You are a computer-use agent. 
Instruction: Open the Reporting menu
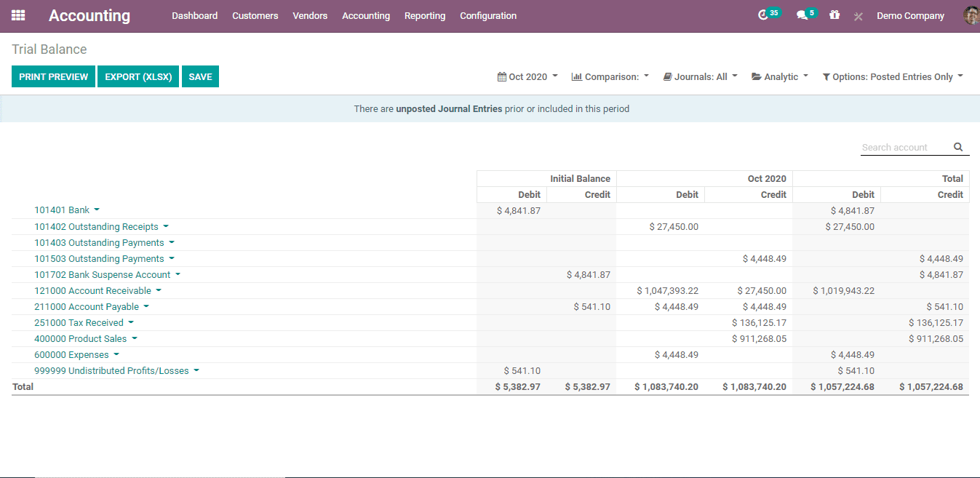point(425,16)
